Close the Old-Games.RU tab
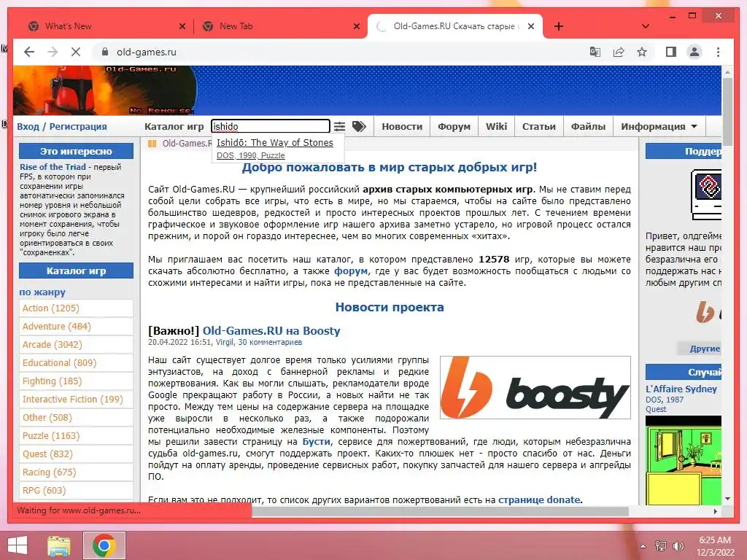The width and height of the screenshot is (747, 560). (x=531, y=26)
